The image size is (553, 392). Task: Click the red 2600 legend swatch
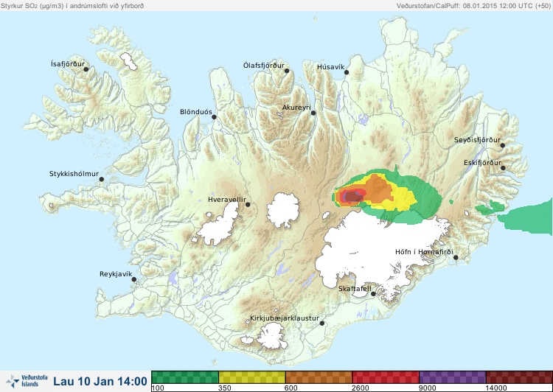click(x=386, y=377)
